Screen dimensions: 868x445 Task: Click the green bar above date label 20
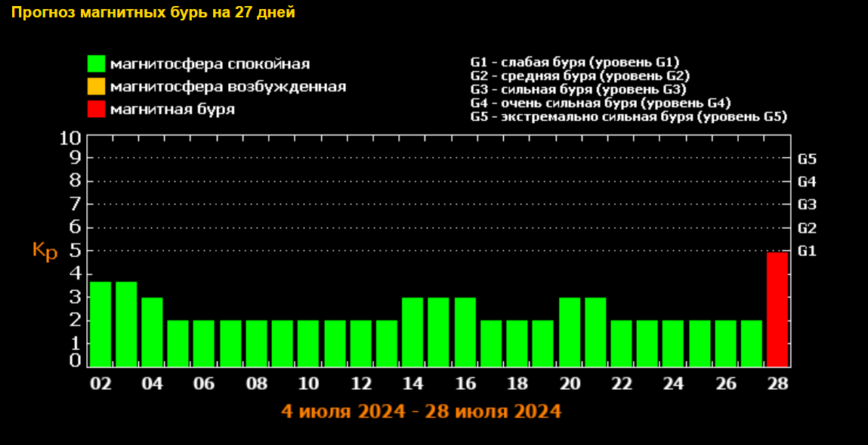pyautogui.click(x=569, y=332)
